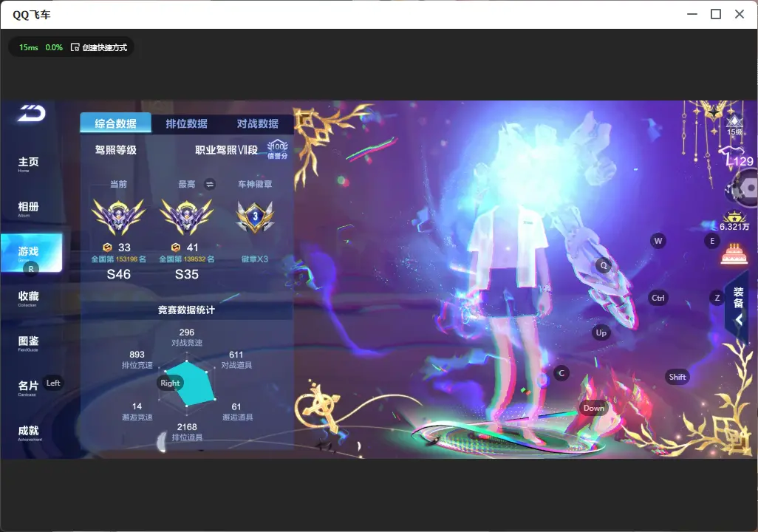758x532 pixels.
Task: Click the 15级 level star icon
Action: 734,124
